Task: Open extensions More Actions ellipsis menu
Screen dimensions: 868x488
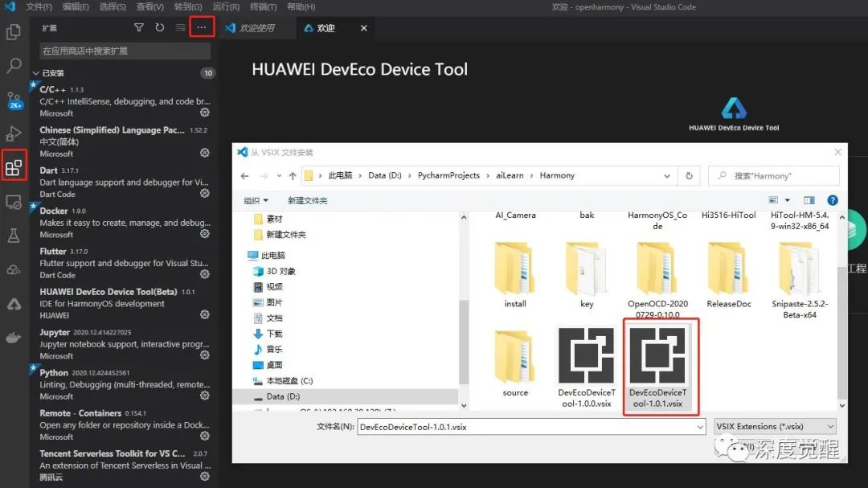Action: (202, 27)
